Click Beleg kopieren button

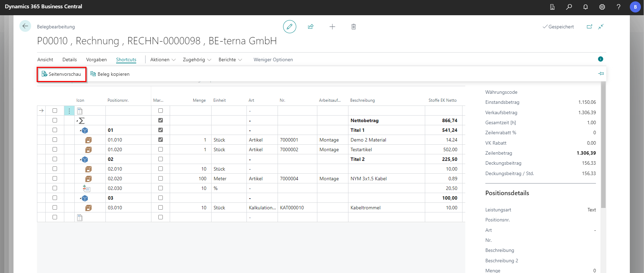(x=110, y=74)
